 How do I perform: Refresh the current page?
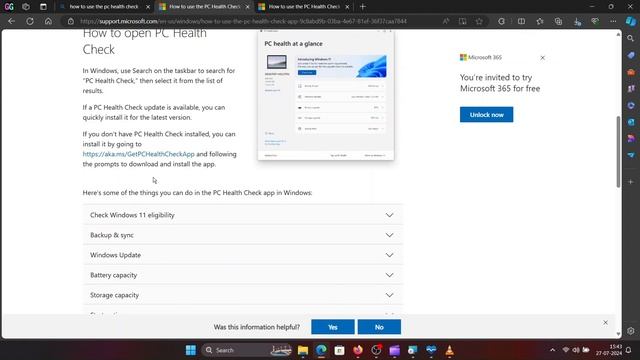(30, 21)
